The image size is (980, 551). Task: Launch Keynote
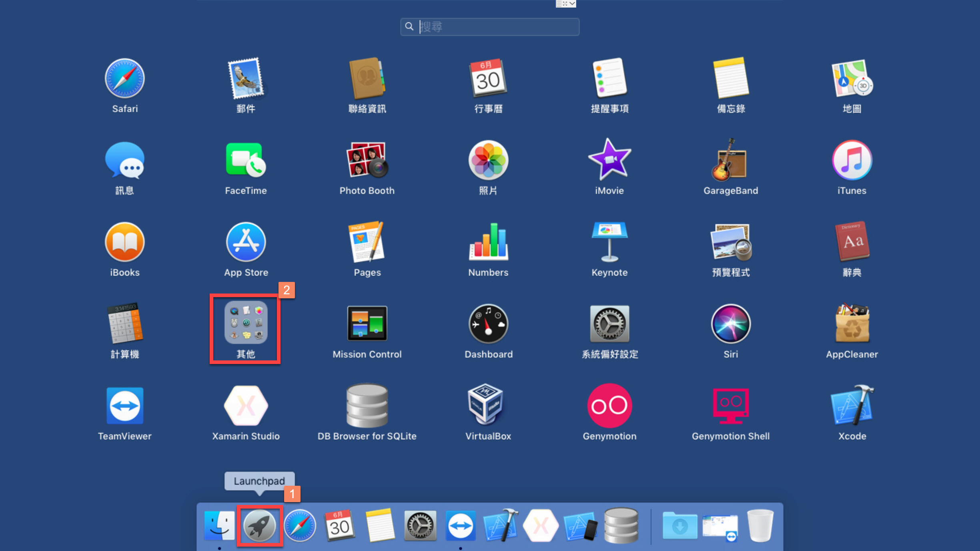point(609,242)
